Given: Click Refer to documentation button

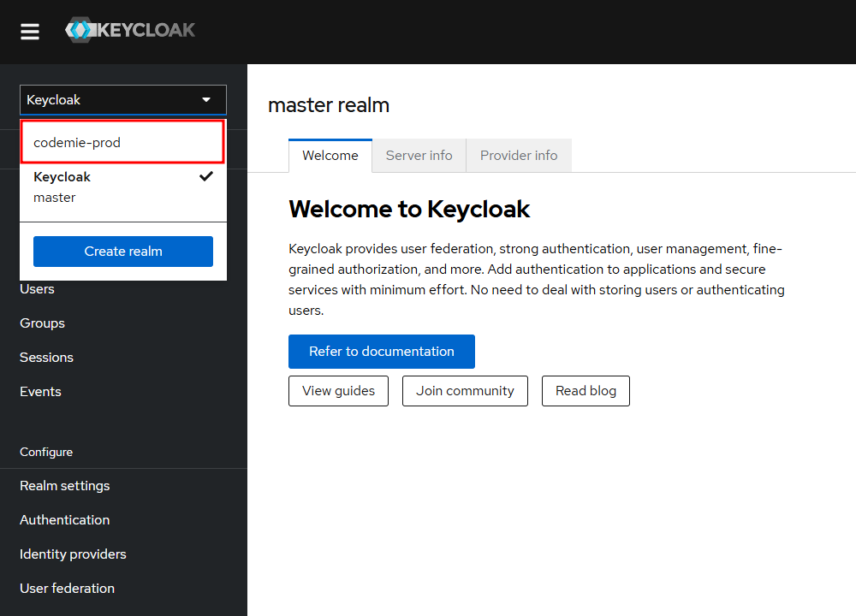Looking at the screenshot, I should (382, 352).
